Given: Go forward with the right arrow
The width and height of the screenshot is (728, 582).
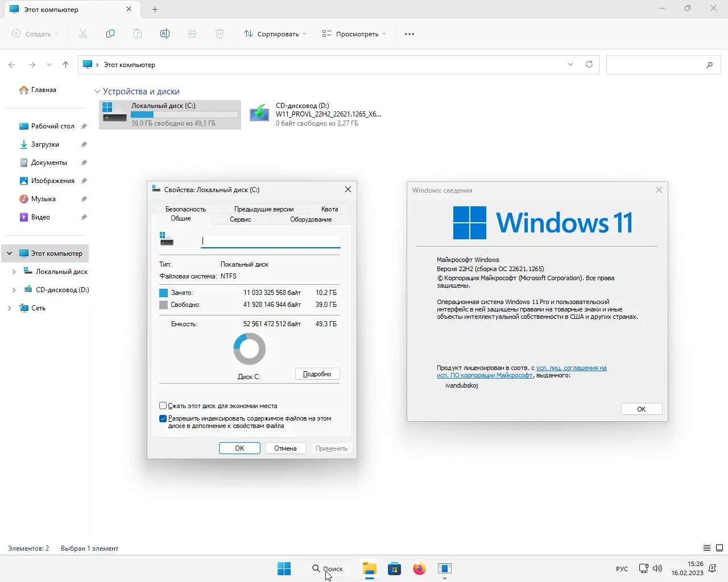Looking at the screenshot, I should 32,65.
